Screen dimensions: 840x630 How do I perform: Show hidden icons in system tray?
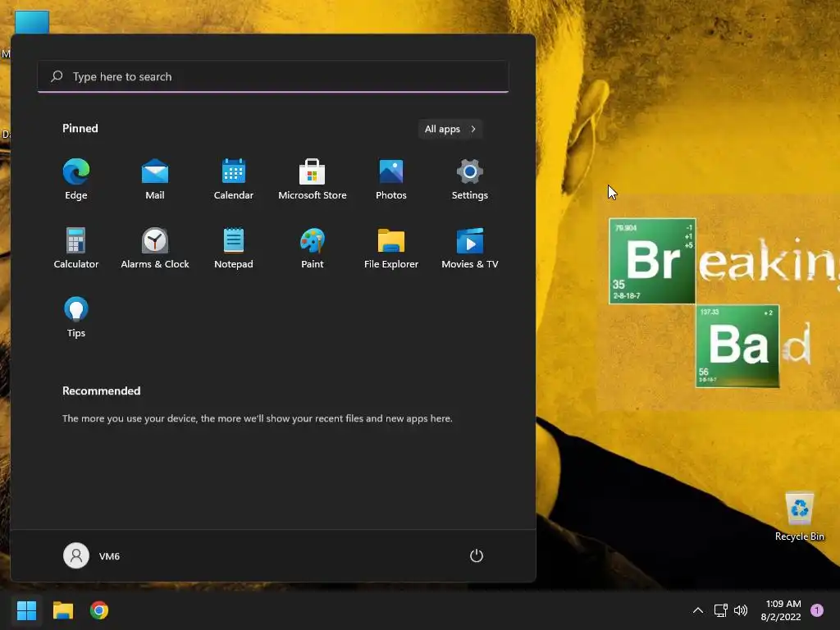[x=697, y=610]
